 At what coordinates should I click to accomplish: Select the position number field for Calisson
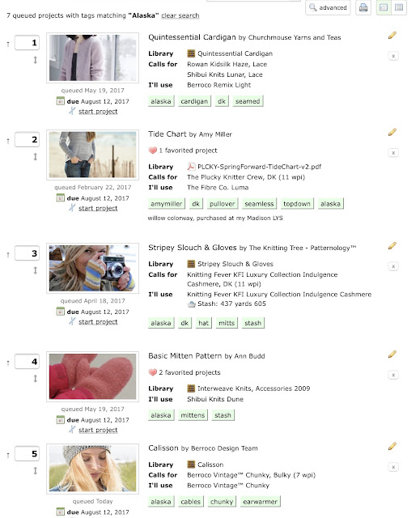point(27,453)
